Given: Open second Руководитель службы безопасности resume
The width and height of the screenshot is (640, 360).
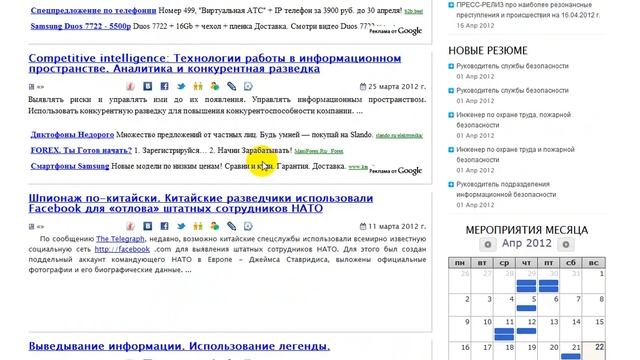Looking at the screenshot, I should tap(512, 91).
